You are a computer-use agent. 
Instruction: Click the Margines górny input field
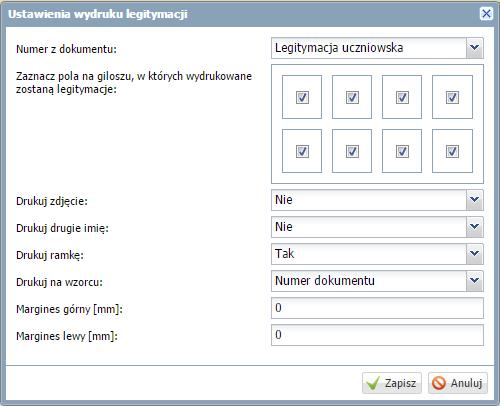tap(377, 308)
